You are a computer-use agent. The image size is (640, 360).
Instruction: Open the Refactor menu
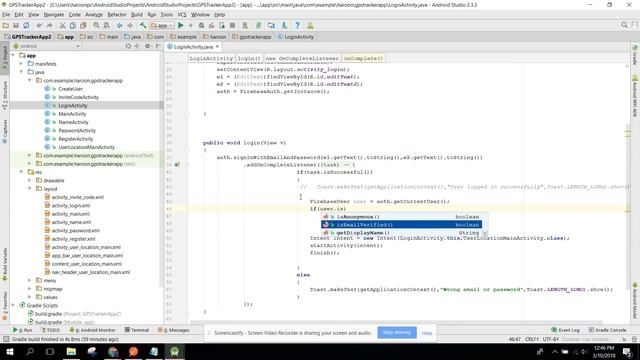(x=117, y=14)
